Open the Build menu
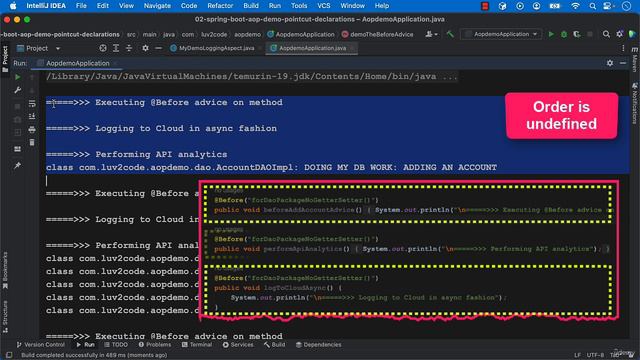 pos(251,6)
